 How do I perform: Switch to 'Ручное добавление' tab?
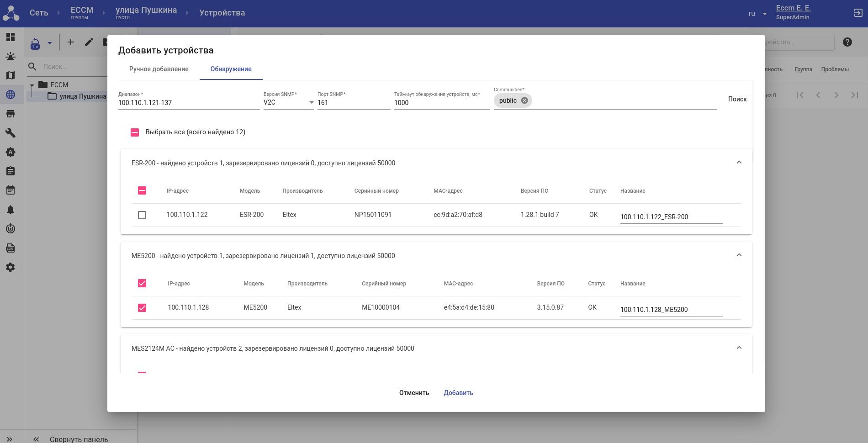coord(159,69)
